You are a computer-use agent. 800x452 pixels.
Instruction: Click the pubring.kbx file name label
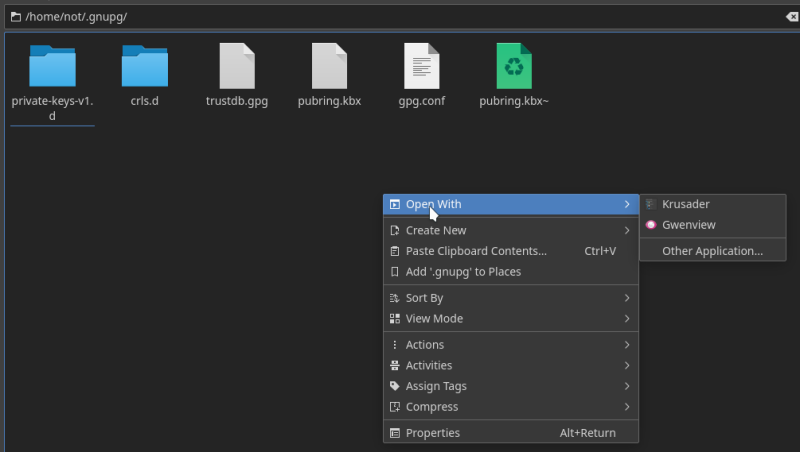coord(330,101)
